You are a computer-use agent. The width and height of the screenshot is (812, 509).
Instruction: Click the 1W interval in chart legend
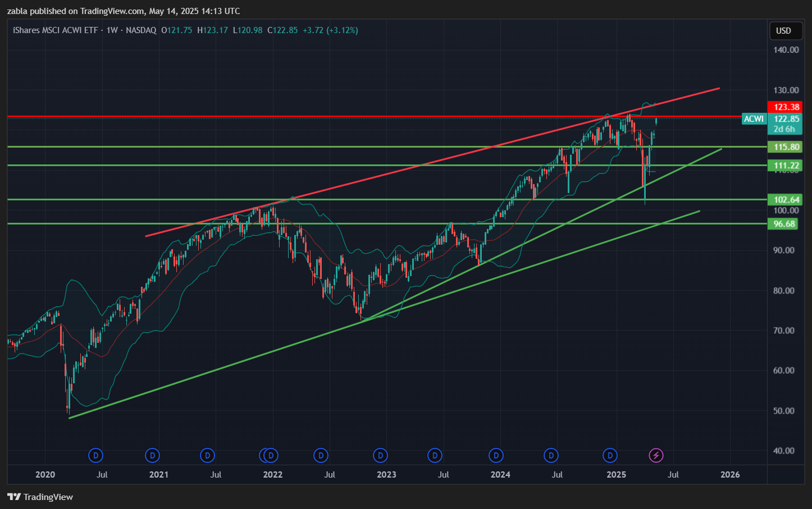(x=112, y=30)
